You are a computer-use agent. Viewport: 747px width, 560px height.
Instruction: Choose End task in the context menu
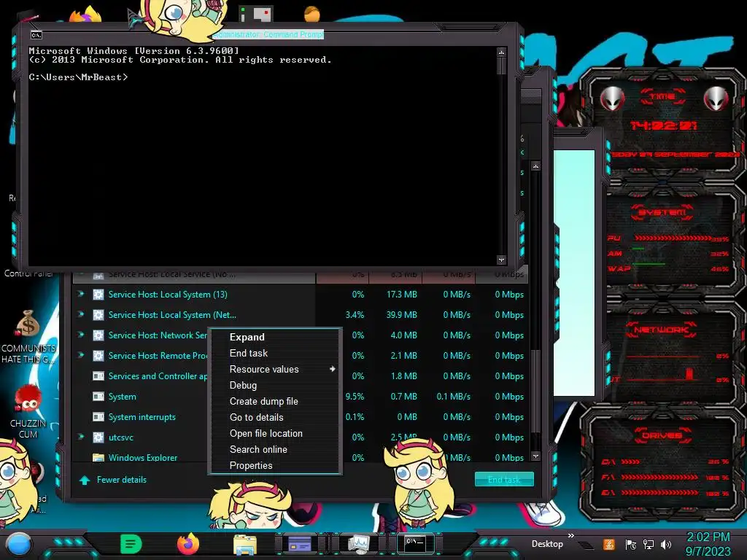point(275,354)
